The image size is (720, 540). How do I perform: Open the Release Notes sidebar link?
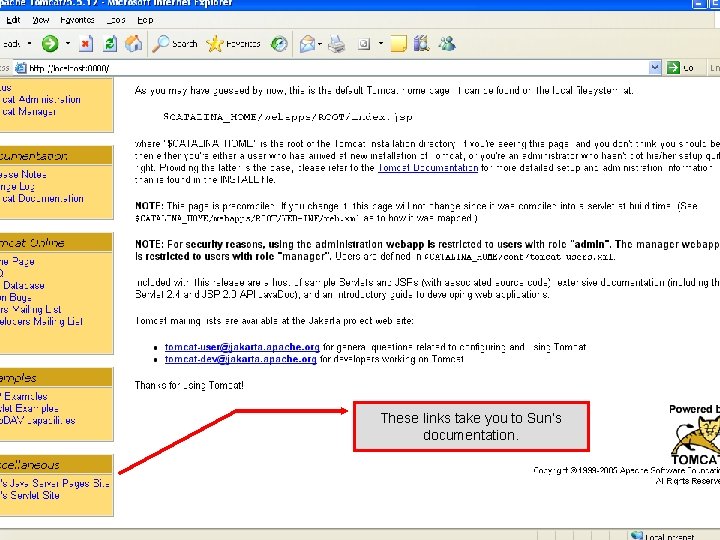[x=23, y=174]
